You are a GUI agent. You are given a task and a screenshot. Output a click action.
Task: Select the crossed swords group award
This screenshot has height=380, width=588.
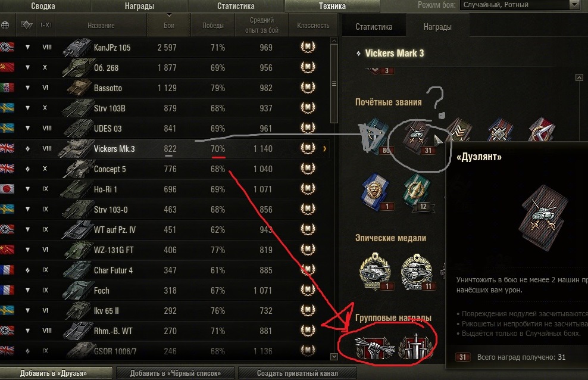[416, 347]
